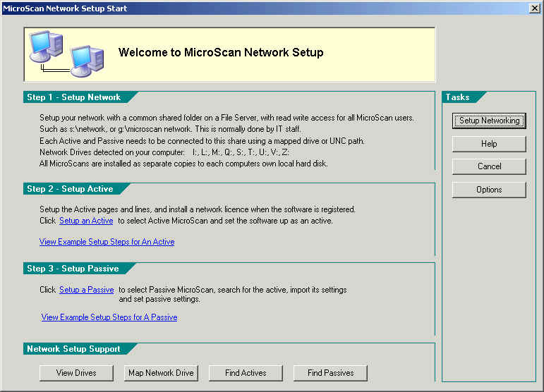
Task: Open Help from the Tasks panel
Action: click(489, 144)
